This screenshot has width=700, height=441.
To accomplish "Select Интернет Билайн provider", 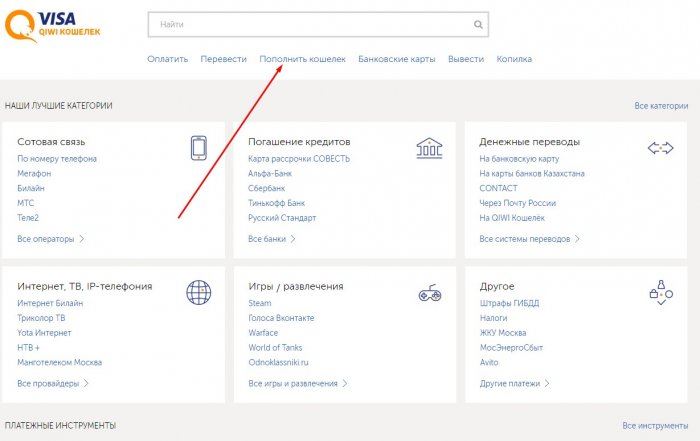I will click(x=50, y=304).
